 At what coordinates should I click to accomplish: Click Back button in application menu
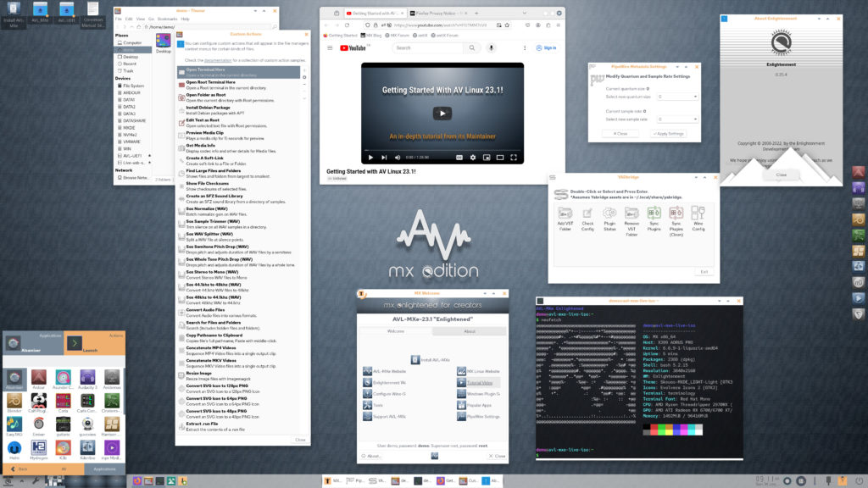pyautogui.click(x=19, y=469)
